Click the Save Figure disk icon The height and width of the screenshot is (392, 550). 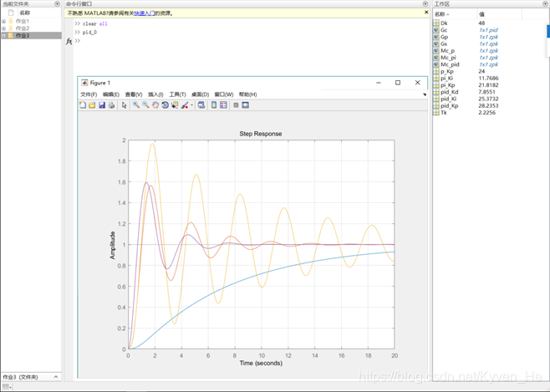[x=102, y=104]
